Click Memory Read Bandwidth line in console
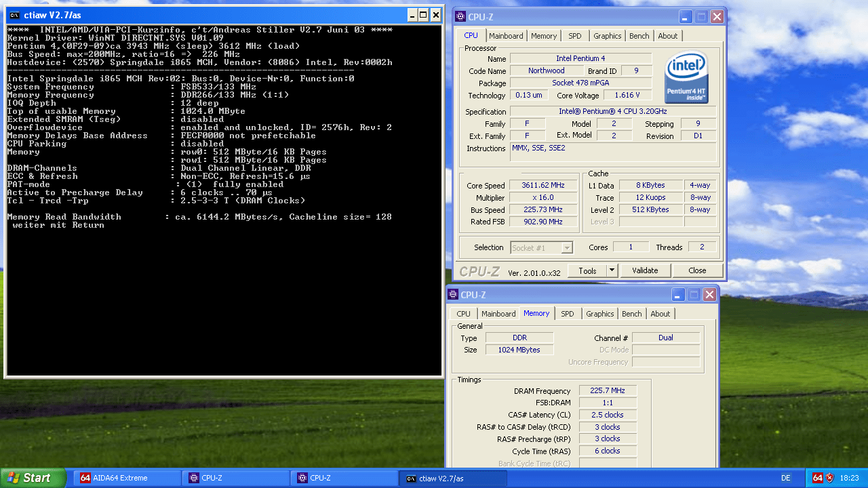868x488 pixels. tap(199, 217)
